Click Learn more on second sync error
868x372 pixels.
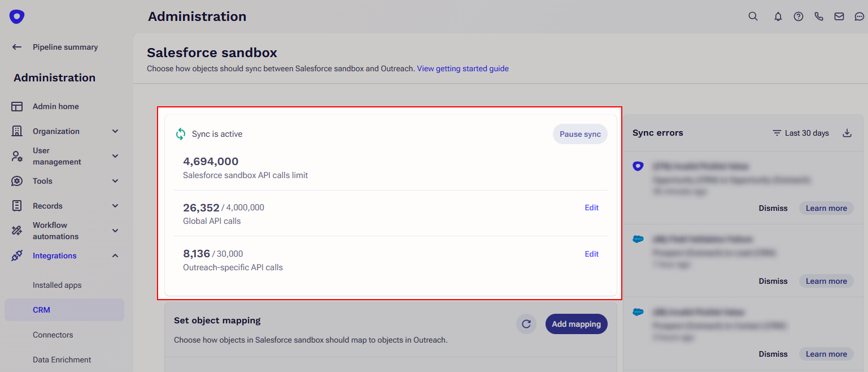coord(826,281)
